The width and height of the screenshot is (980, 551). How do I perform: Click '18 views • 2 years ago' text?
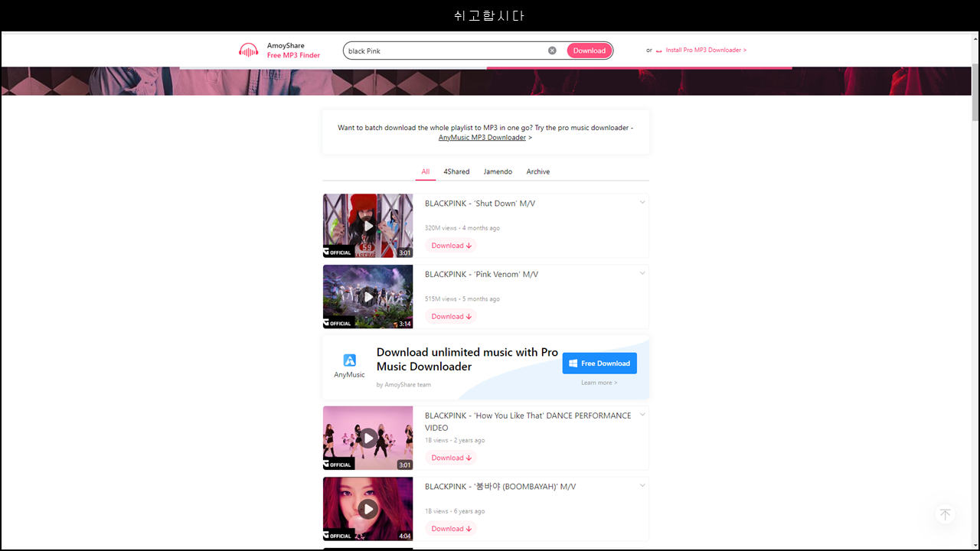[455, 441]
